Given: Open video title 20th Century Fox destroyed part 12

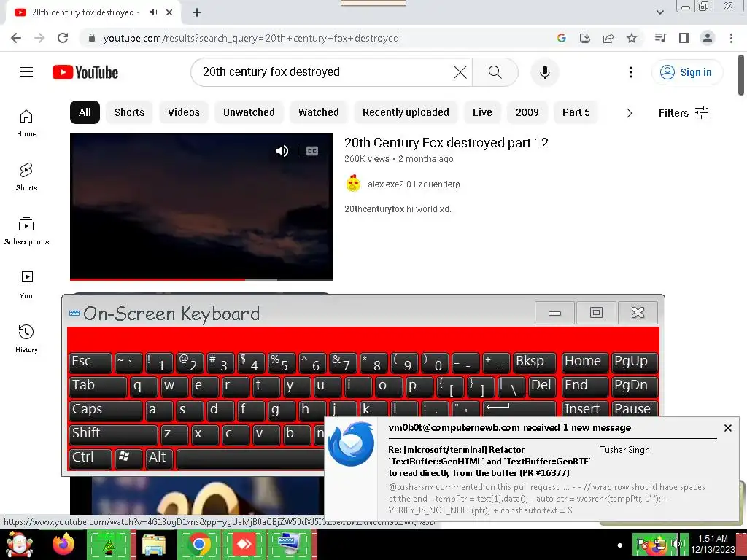Looking at the screenshot, I should coord(446,143).
